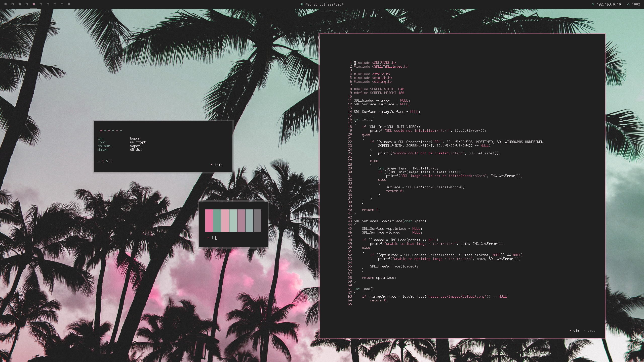Click the hot pink color swatch
Screen dimensions: 644x362
point(209,220)
